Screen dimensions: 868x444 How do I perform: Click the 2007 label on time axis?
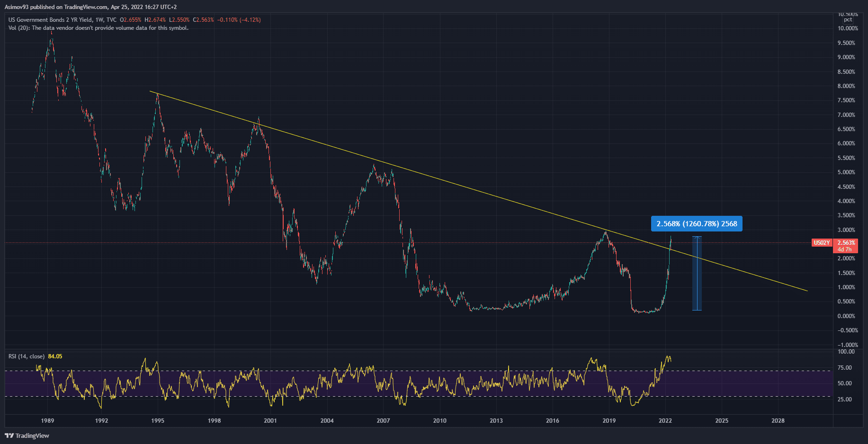(x=383, y=420)
